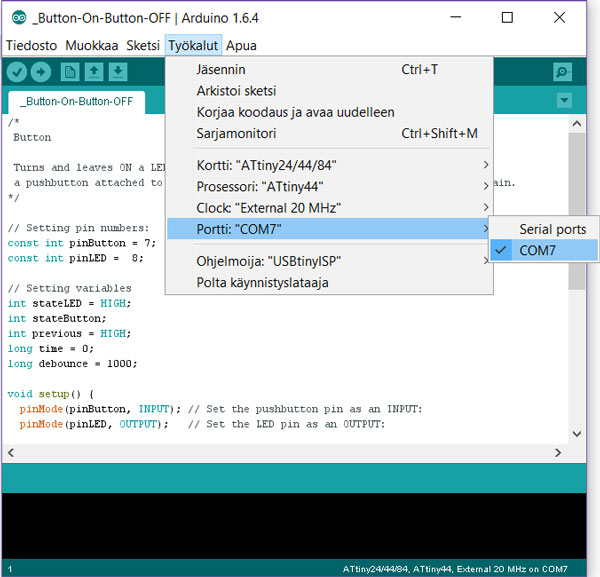Click the '// Setting variables' comment
This screenshot has width=600, height=577.
click(69, 288)
